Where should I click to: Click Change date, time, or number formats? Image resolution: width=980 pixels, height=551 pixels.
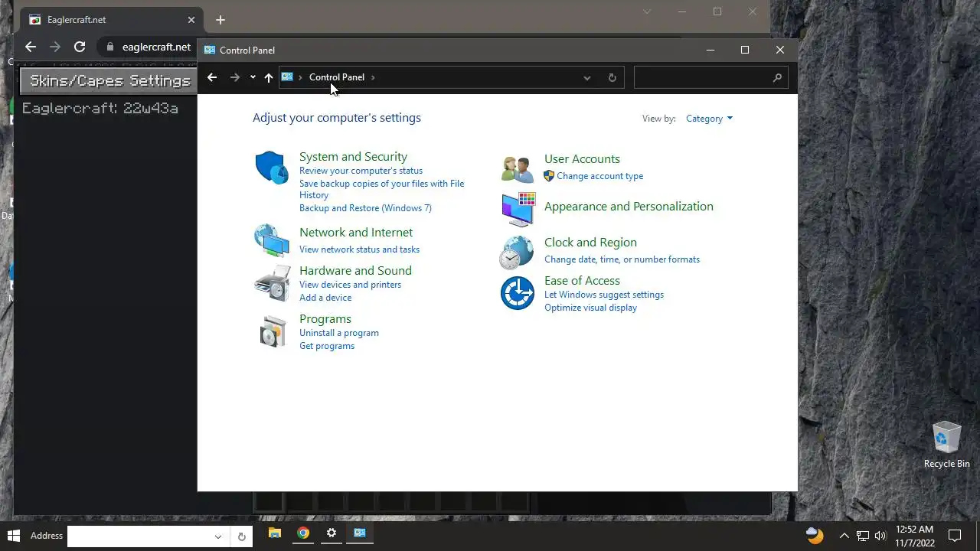(622, 259)
